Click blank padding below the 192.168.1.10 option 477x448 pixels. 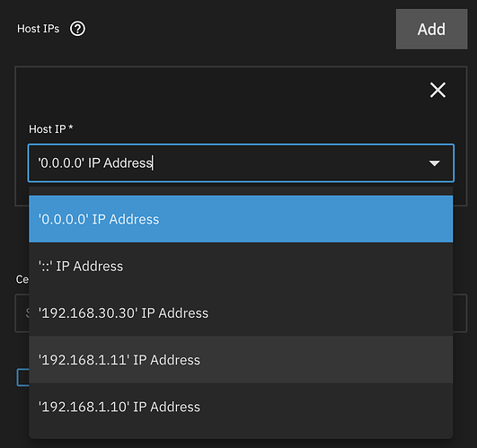point(241,435)
